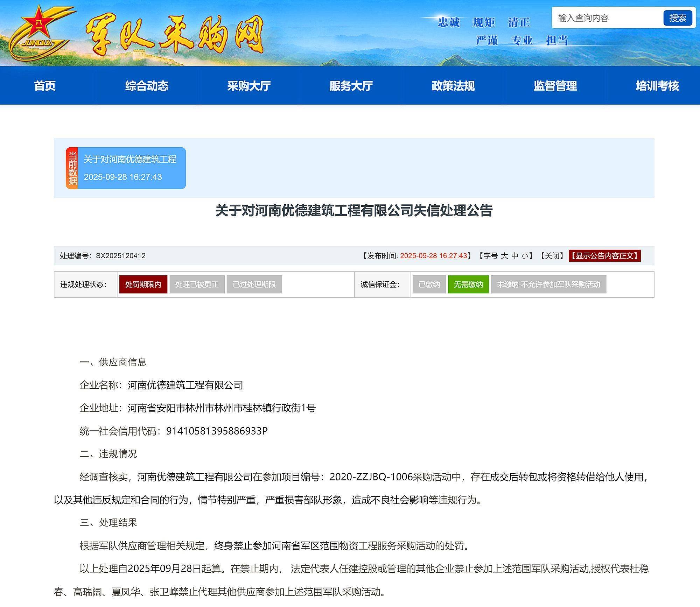This screenshot has height=607, width=700.
Task: Set font size to 小 (small)
Action: pos(525,256)
